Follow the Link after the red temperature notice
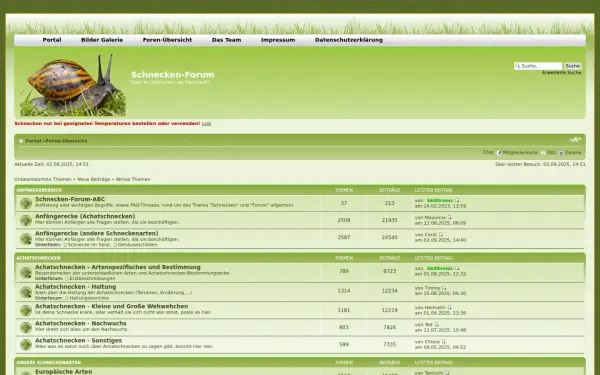600x375 pixels. pyautogui.click(x=206, y=123)
